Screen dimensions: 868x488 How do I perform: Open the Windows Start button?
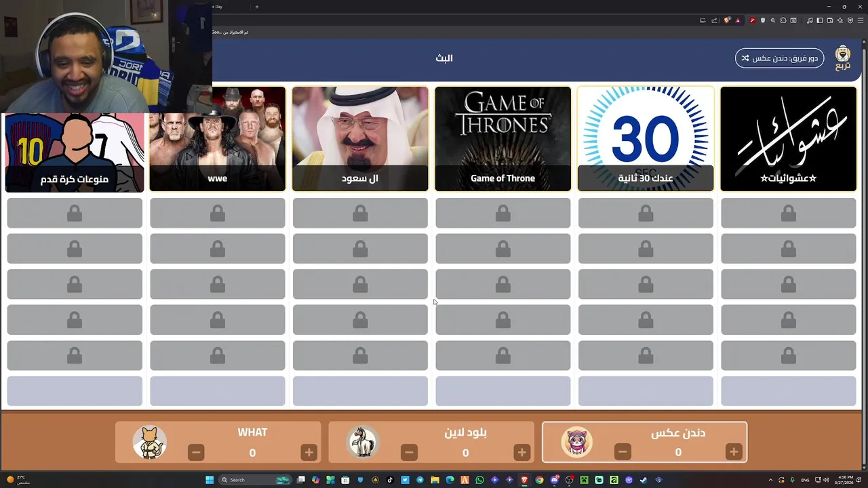210,480
